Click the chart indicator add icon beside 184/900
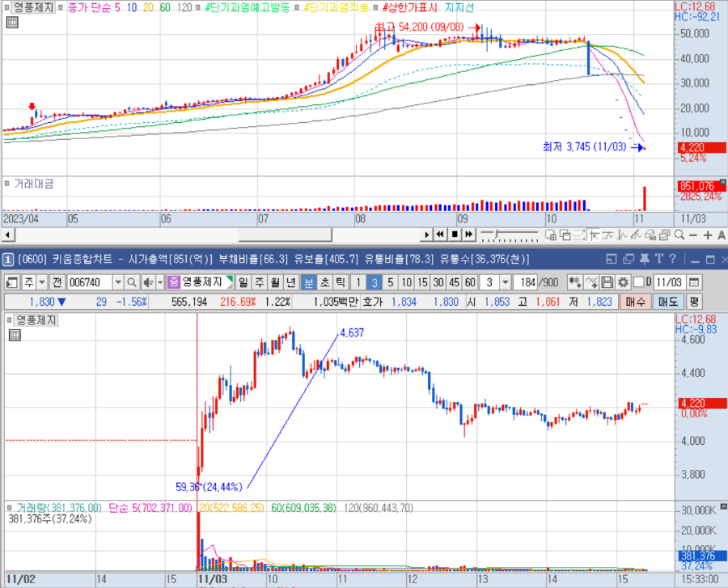The width and height of the screenshot is (728, 588). click(x=575, y=282)
